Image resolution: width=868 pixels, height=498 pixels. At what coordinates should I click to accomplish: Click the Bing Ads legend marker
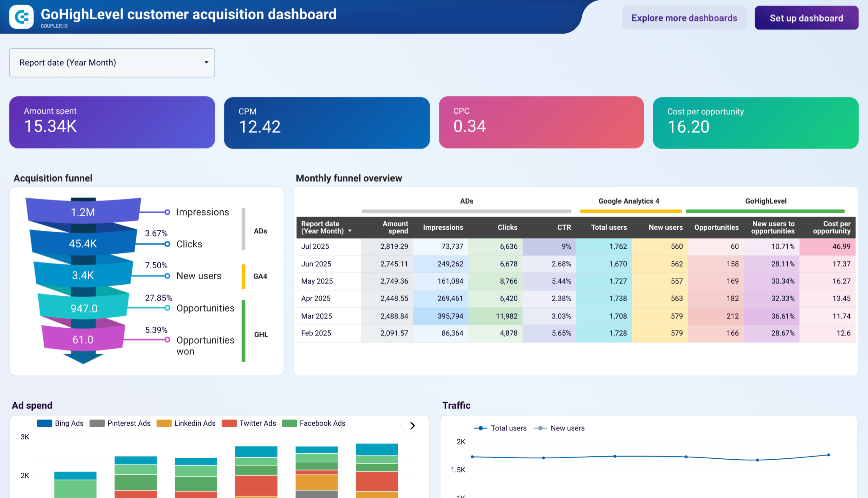[x=44, y=423]
